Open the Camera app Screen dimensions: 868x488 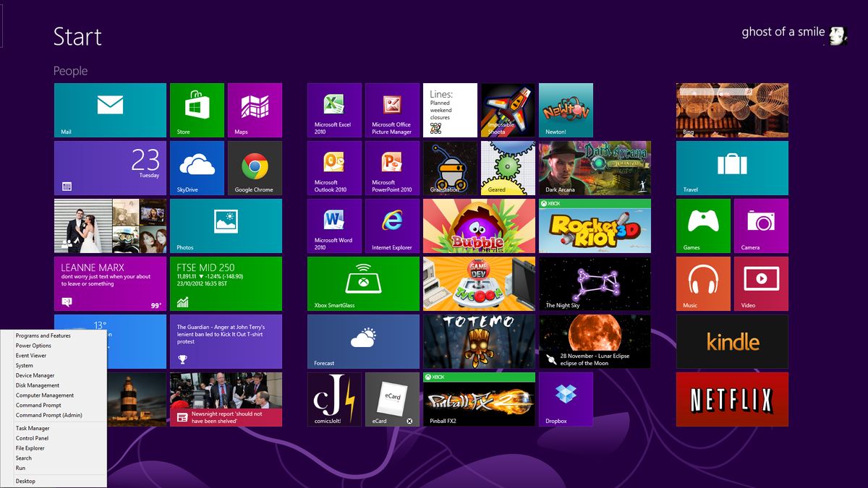760,226
